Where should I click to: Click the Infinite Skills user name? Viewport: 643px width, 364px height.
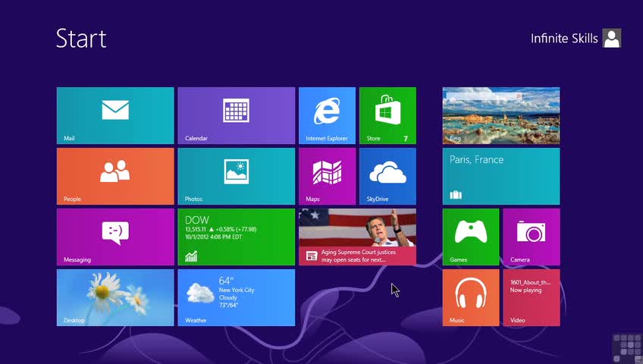564,39
